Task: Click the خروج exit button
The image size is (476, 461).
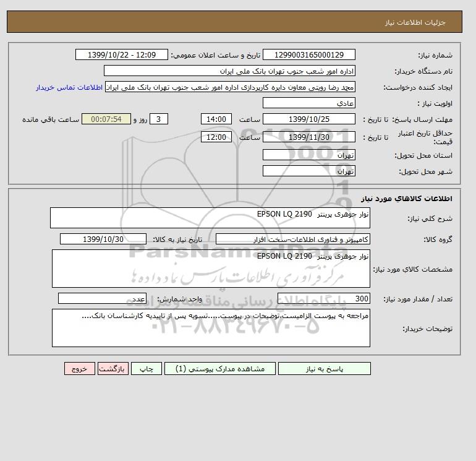Action: (80, 369)
